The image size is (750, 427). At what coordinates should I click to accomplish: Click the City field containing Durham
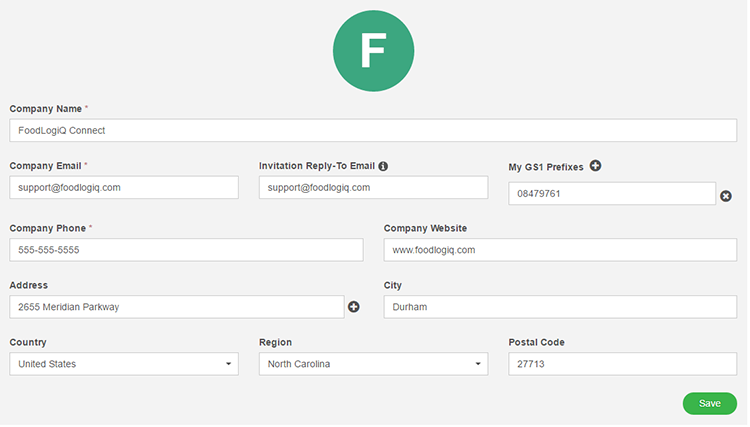tap(562, 307)
